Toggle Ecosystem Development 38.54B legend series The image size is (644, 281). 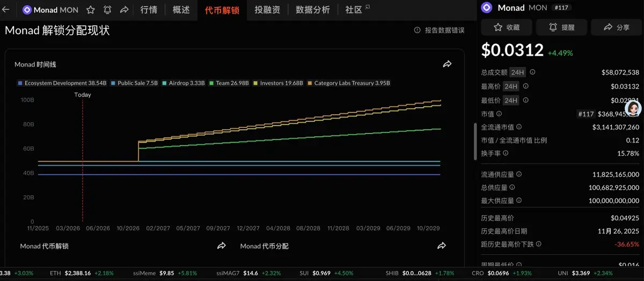pyautogui.click(x=62, y=83)
